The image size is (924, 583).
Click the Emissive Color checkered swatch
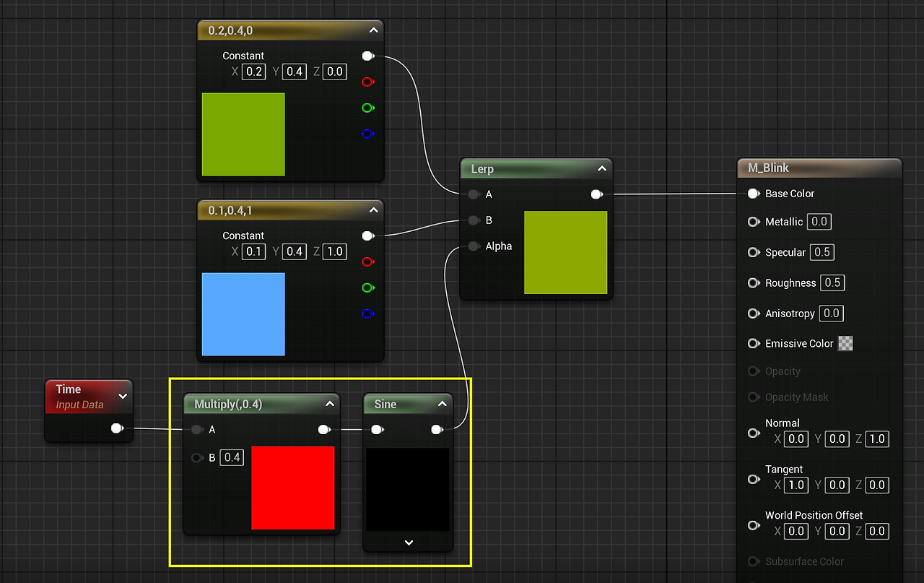845,343
